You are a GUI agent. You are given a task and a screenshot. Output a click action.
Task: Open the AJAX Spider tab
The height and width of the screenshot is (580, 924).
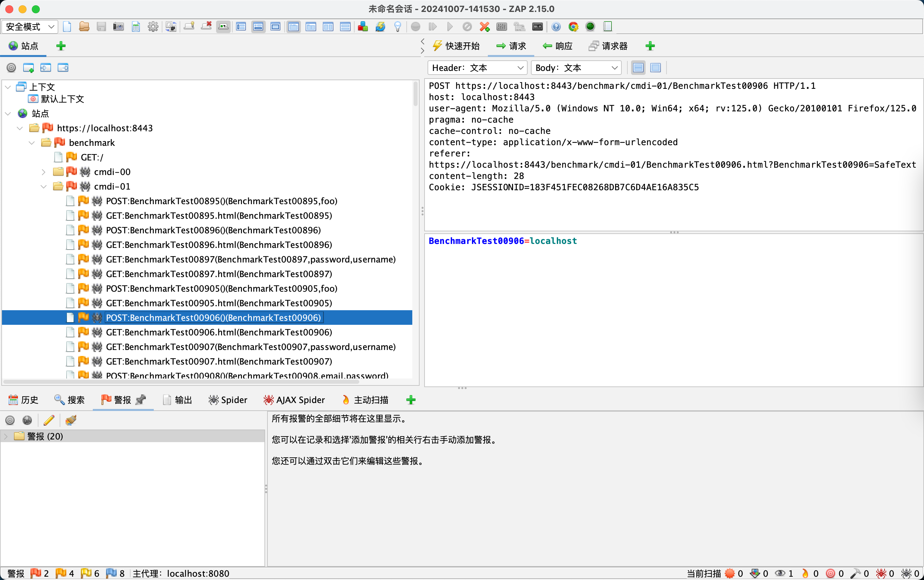click(294, 400)
